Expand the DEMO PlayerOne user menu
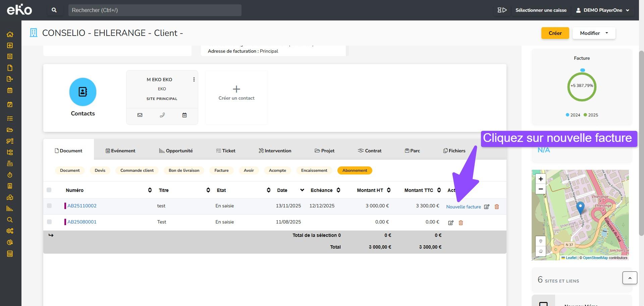644x306 pixels. 603,10
